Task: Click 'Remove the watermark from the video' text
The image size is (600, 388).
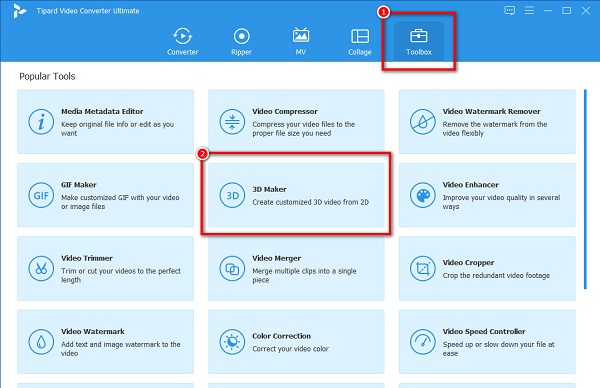Action: coord(495,129)
